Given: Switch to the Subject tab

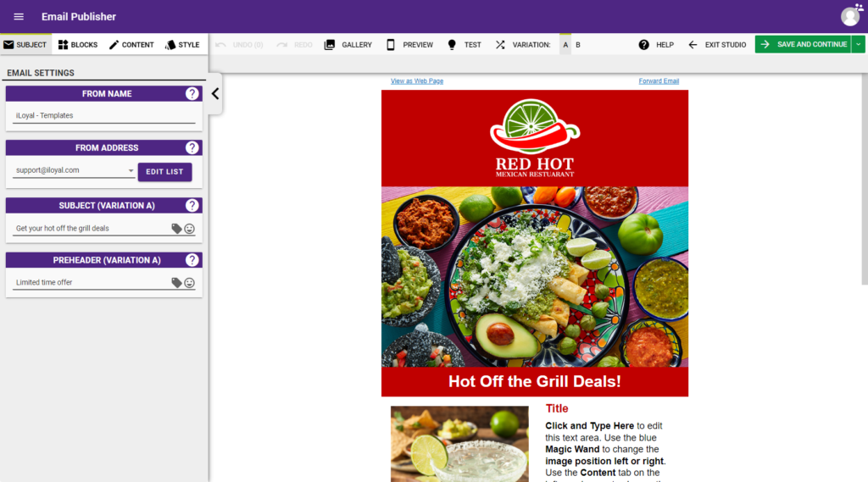Looking at the screenshot, I should [25, 45].
